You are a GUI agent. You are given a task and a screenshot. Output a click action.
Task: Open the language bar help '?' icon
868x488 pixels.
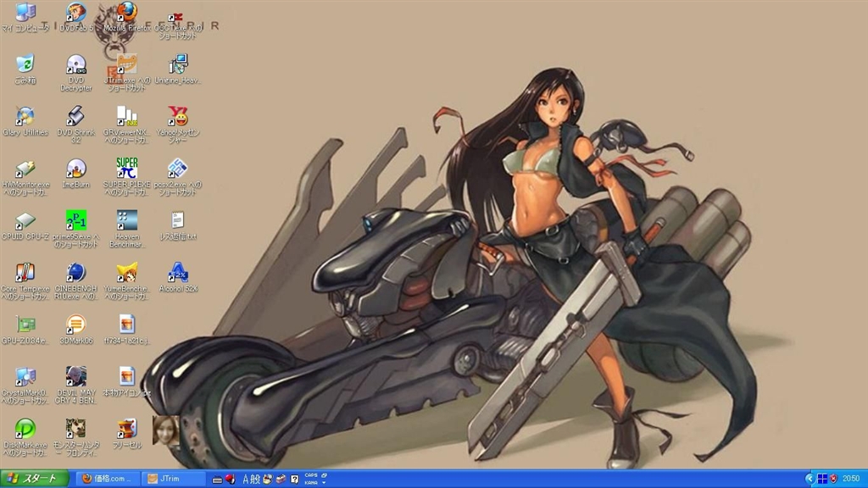pyautogui.click(x=294, y=480)
